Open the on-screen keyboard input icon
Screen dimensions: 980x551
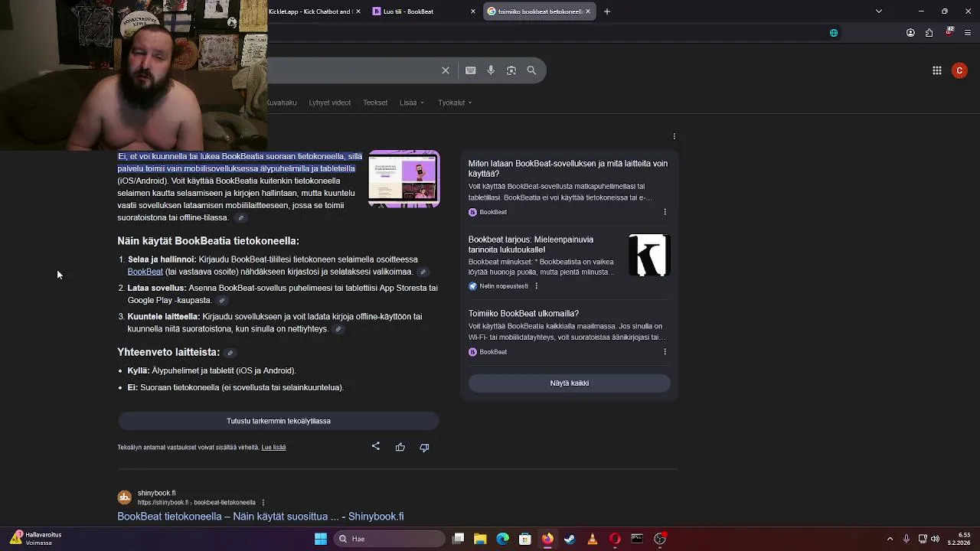[x=471, y=70]
